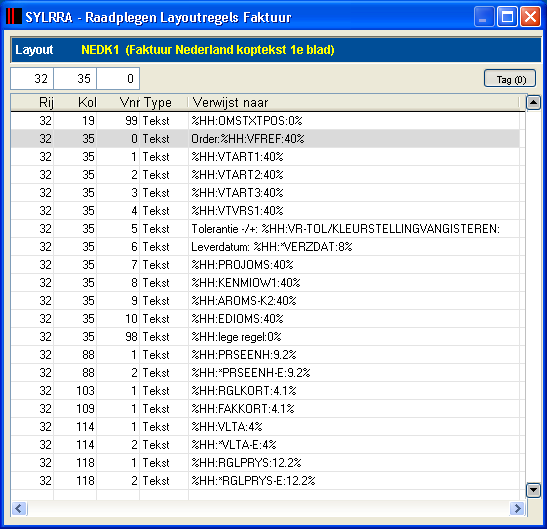Click the horizontal scrollbar track
Viewport: 547px width, 529px height.
268,508
